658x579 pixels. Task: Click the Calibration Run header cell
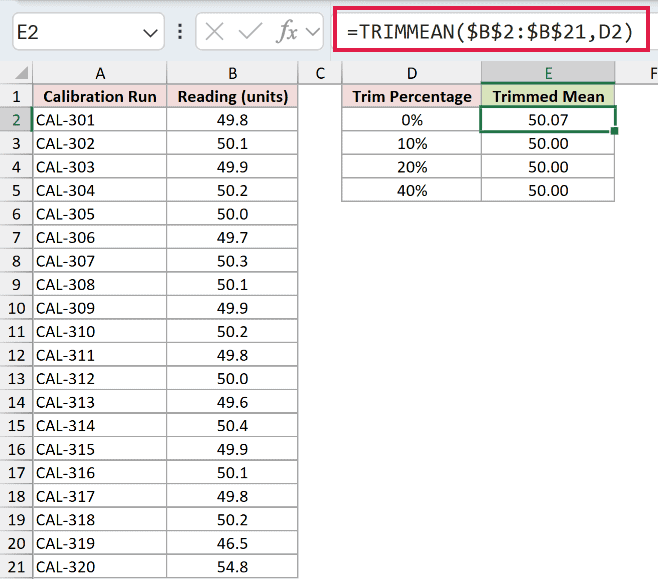click(100, 96)
